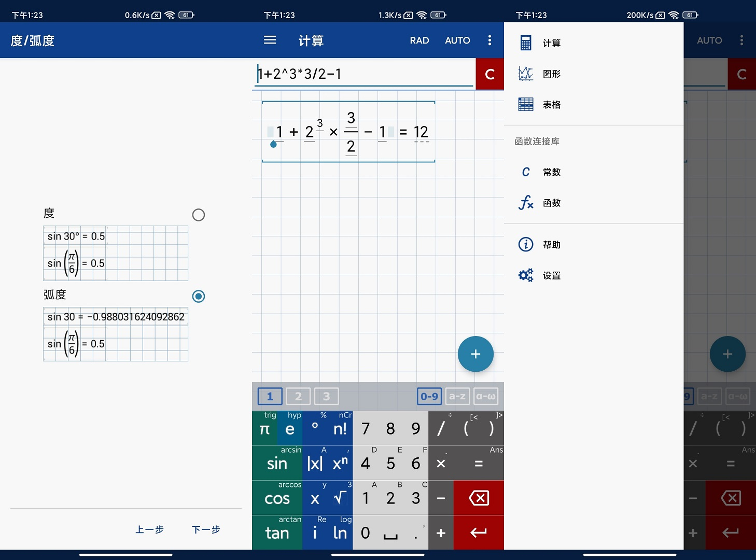Open 图形 (Graph) in drawer menu

pos(594,74)
